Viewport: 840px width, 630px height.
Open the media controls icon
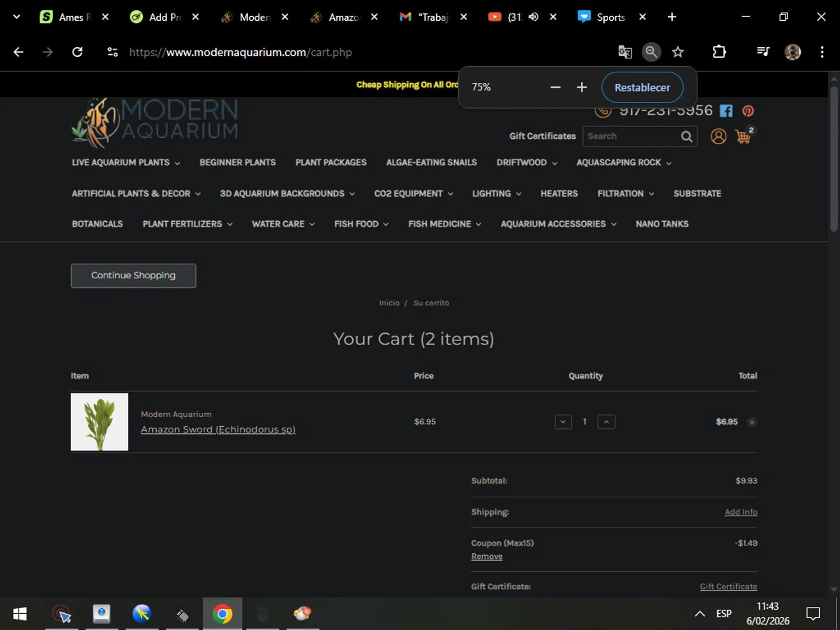(763, 52)
